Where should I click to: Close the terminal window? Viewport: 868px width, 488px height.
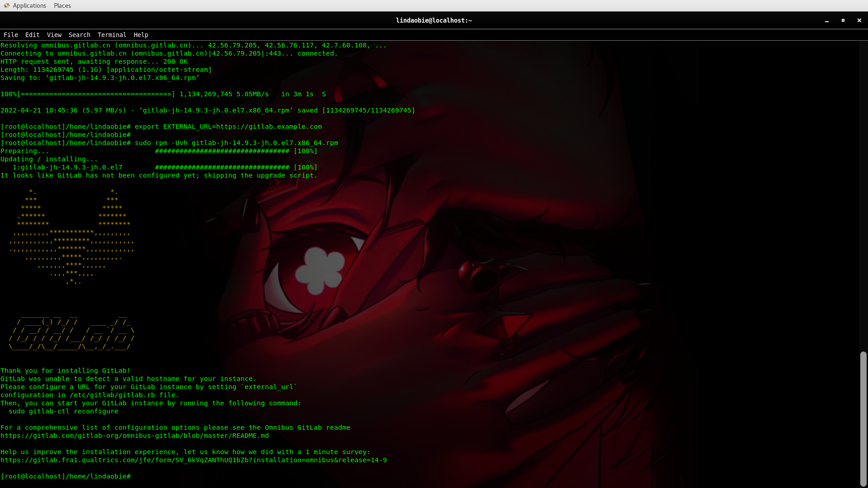[859, 20]
